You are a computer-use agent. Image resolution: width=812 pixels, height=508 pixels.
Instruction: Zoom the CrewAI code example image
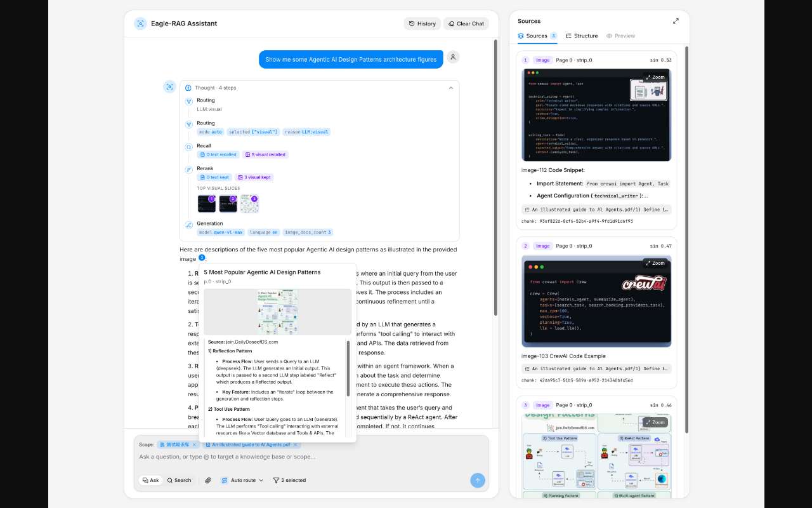point(655,263)
